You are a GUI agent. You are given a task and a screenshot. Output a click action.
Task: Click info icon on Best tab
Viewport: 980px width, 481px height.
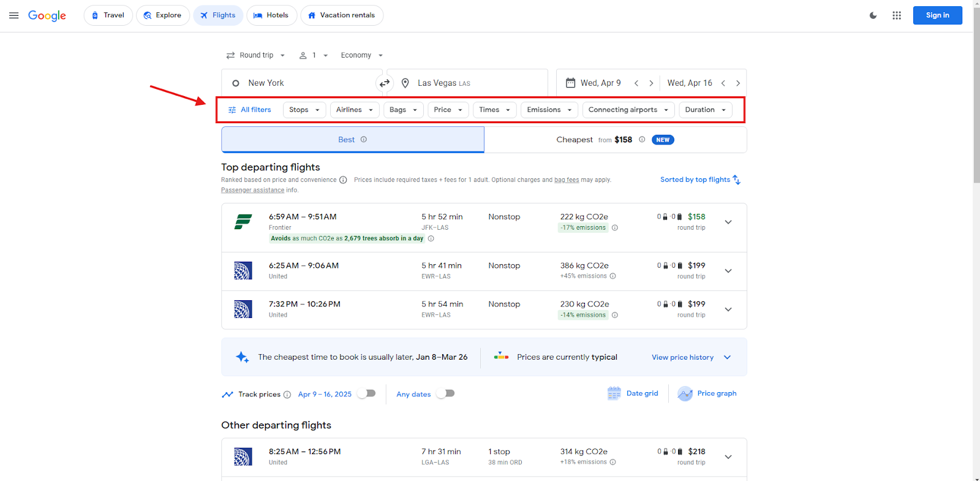point(364,140)
